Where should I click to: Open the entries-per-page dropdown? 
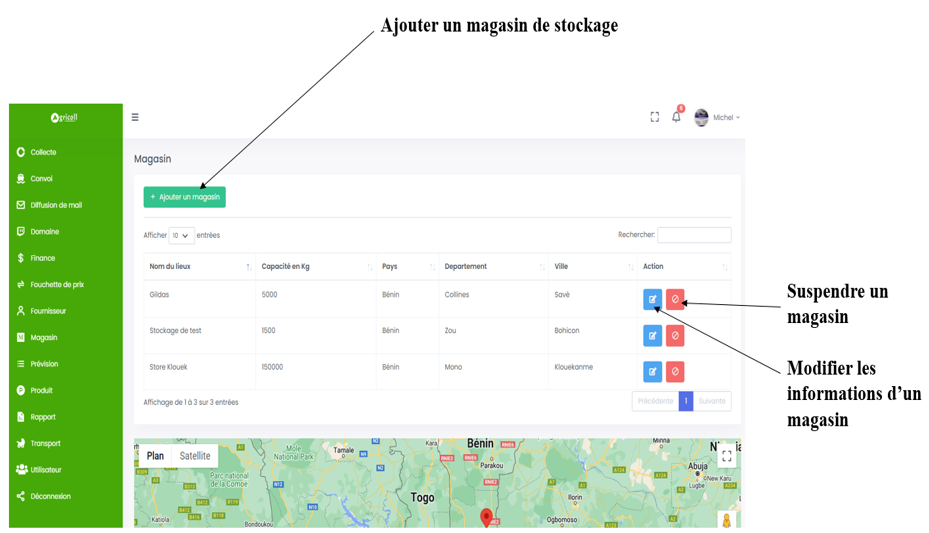coord(181,236)
